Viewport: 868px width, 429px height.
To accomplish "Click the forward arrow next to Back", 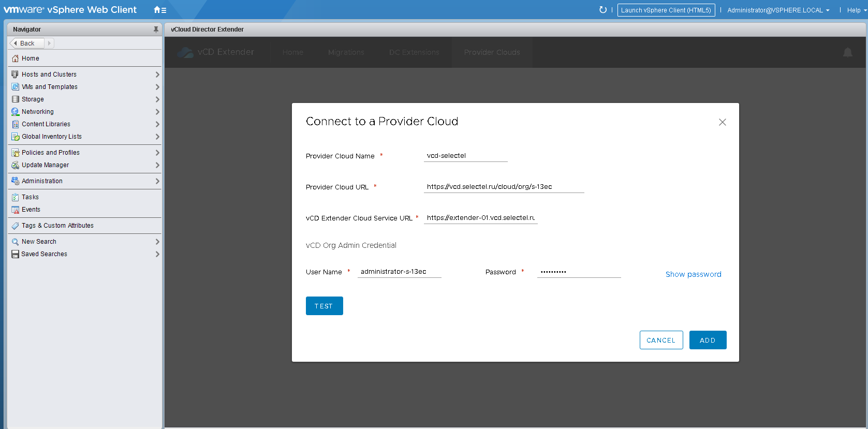I will pyautogui.click(x=49, y=43).
